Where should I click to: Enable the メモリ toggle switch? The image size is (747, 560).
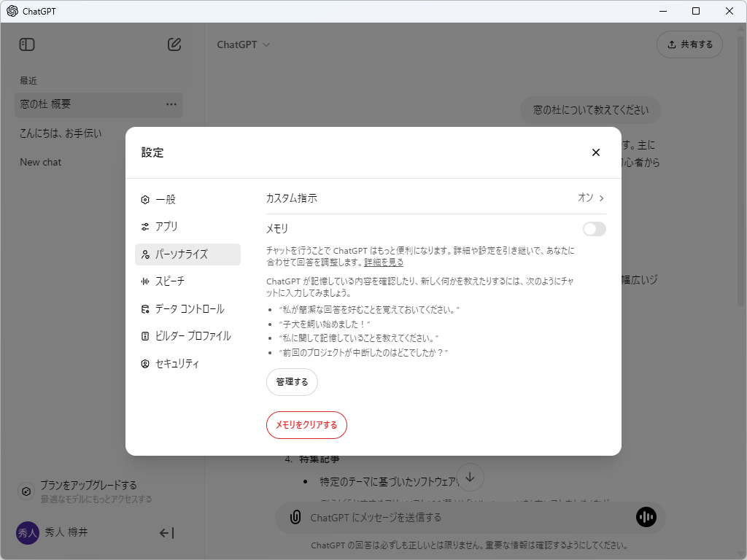[594, 228]
